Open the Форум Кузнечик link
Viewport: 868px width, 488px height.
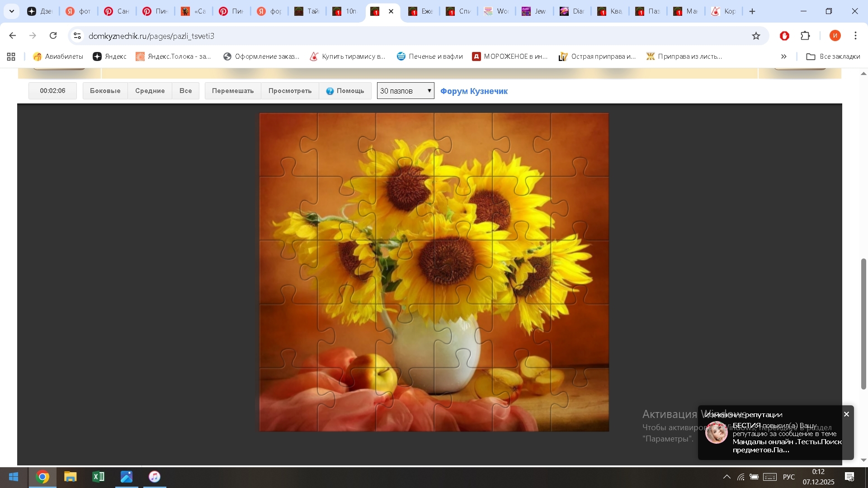tap(474, 91)
